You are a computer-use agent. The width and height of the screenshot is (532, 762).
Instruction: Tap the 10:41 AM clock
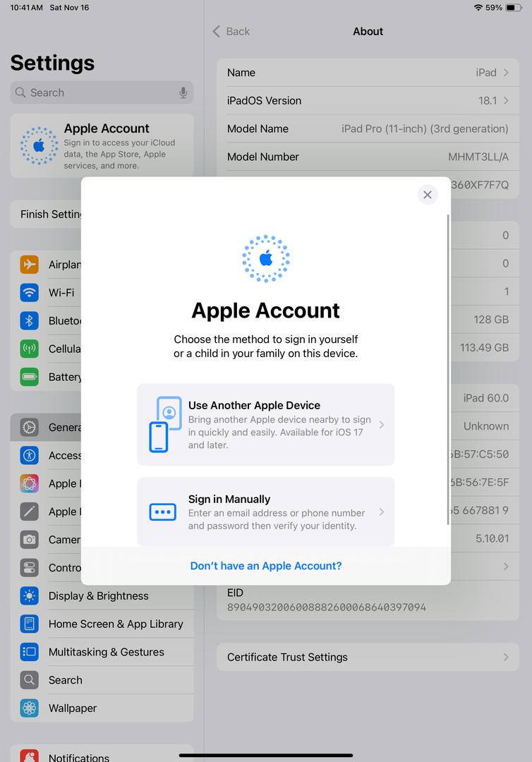[26, 8]
